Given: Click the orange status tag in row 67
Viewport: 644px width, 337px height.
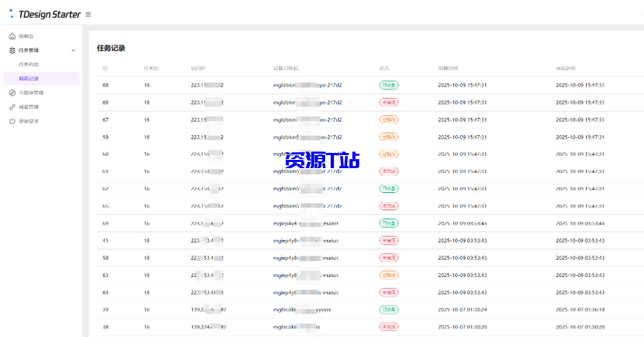Looking at the screenshot, I should pyautogui.click(x=388, y=120).
